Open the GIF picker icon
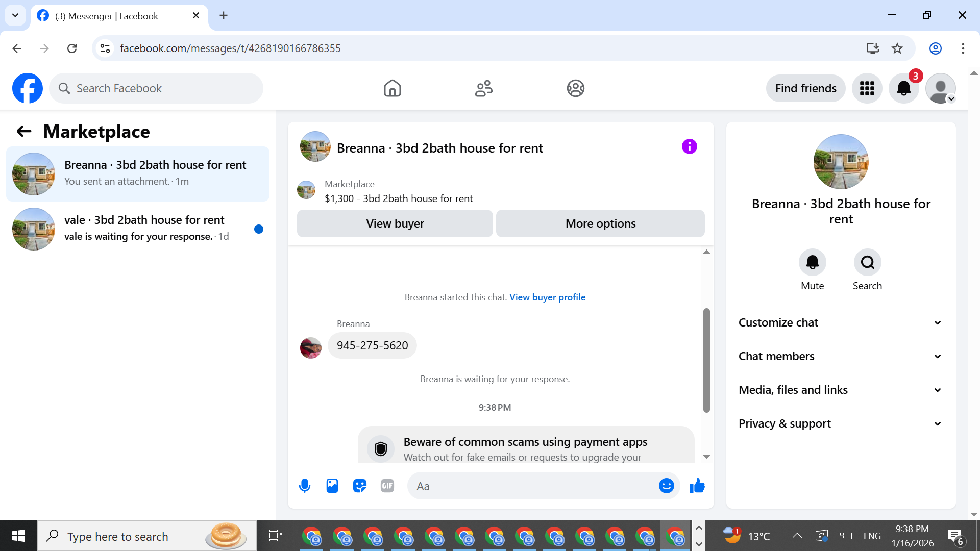This screenshot has height=551, width=980. [x=387, y=486]
